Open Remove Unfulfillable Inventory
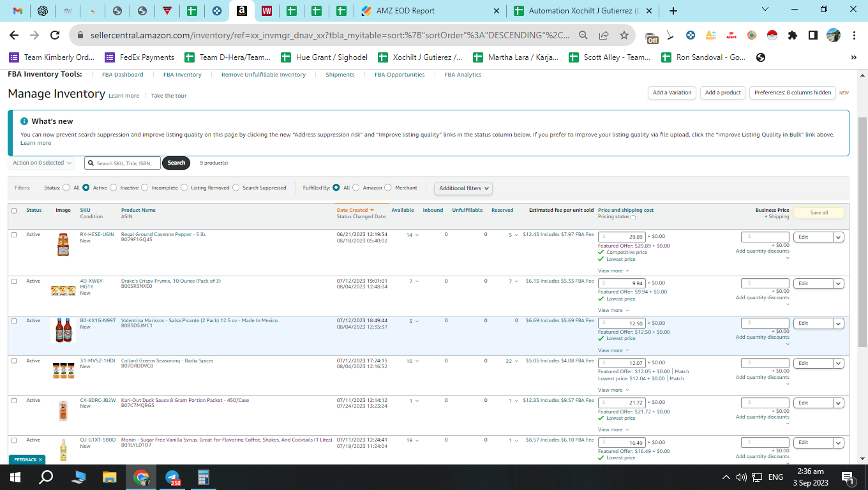This screenshot has width=868, height=490. pyautogui.click(x=264, y=75)
